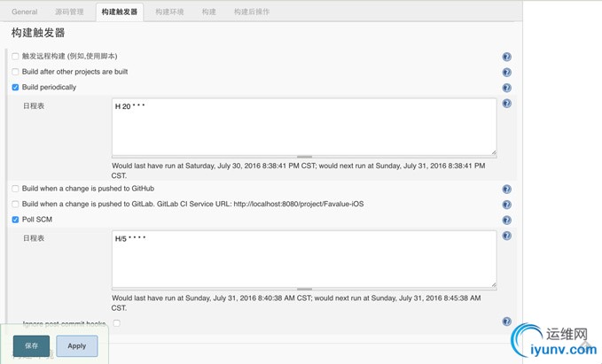602x364 pixels.
Task: Open help for Build after other projects
Action: [x=506, y=73]
